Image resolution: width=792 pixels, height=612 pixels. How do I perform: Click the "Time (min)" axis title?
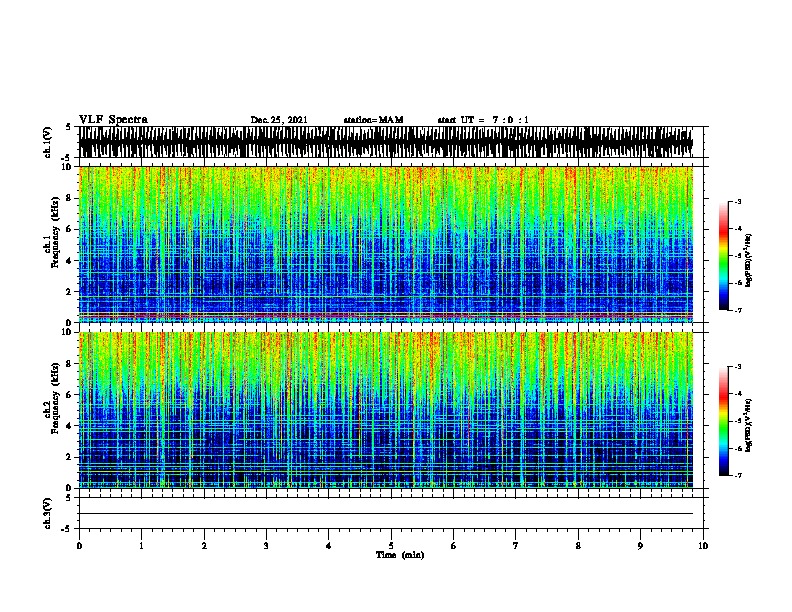[400, 555]
